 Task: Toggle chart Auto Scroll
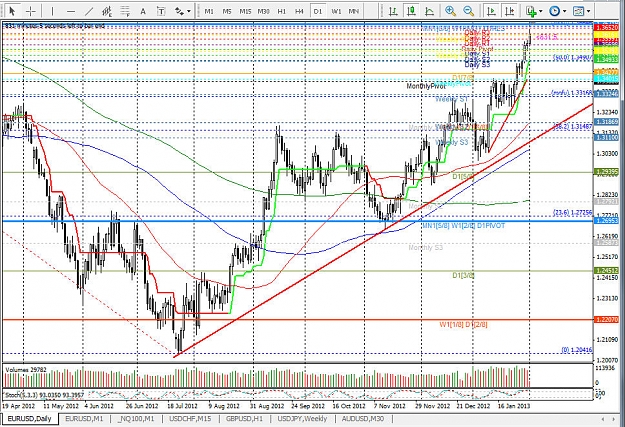pyautogui.click(x=491, y=11)
